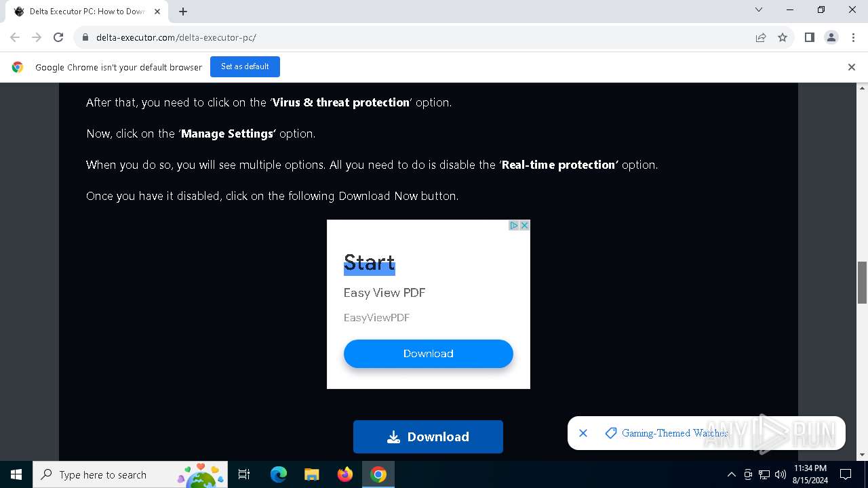868x488 pixels.
Task: Click the AdChoices info icon on the ad
Action: tap(514, 226)
